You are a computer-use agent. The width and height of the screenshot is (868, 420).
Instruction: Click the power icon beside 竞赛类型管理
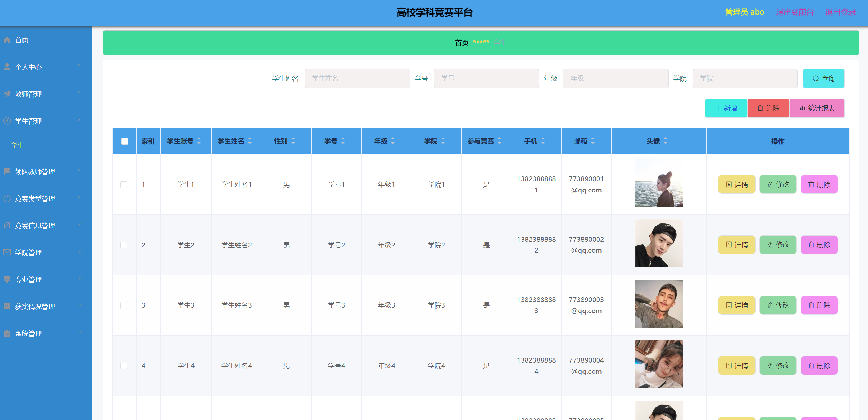(7, 198)
